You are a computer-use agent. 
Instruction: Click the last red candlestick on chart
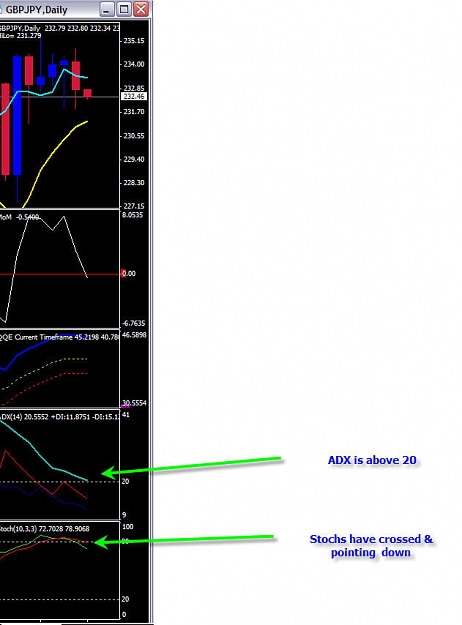87,93
